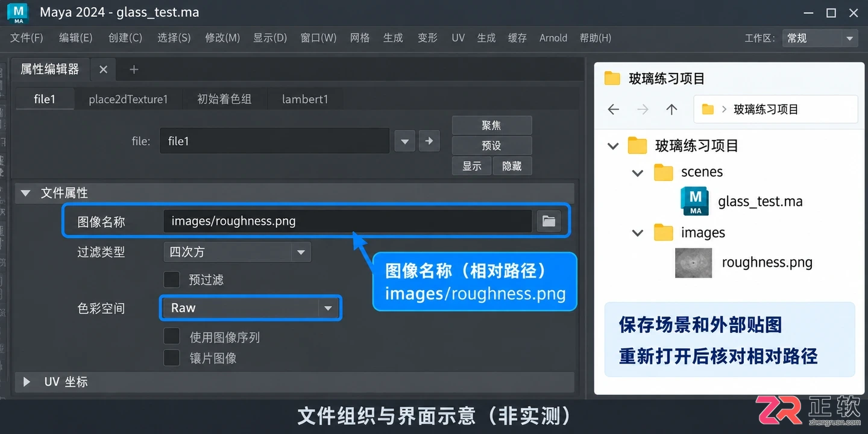868x434 pixels.
Task: Click the 显示 button
Action: pos(472,166)
